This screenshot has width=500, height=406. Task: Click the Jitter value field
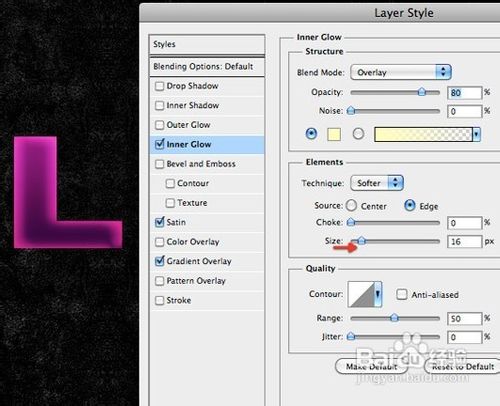click(465, 337)
